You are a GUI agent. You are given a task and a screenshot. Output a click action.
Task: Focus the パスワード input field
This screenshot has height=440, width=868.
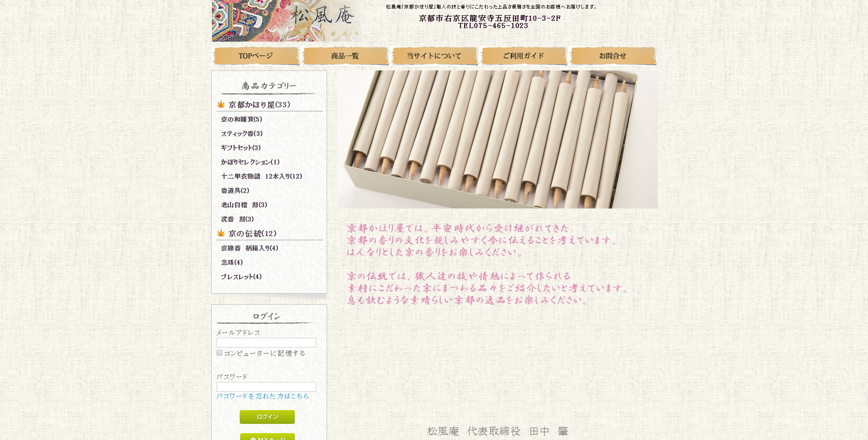coord(266,387)
